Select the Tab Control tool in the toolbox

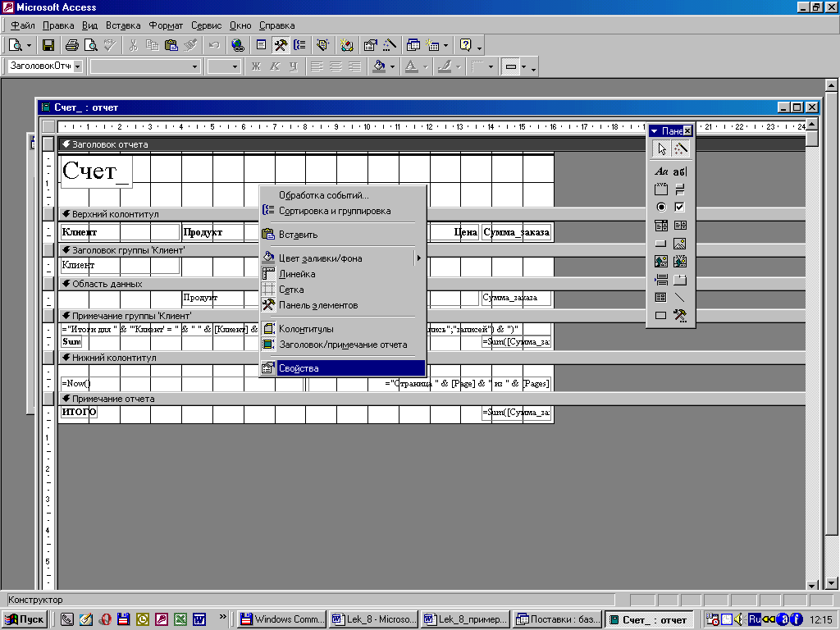(x=679, y=280)
